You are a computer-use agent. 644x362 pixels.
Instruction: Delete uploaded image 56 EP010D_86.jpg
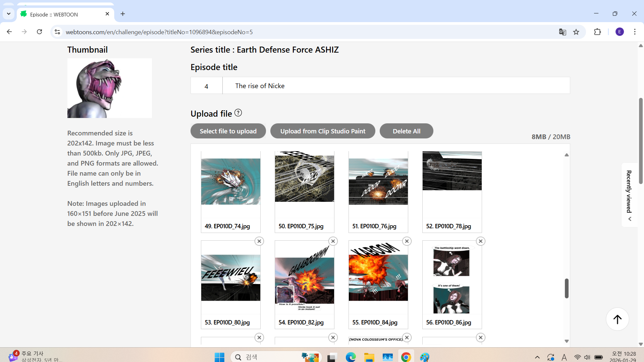pos(480,241)
